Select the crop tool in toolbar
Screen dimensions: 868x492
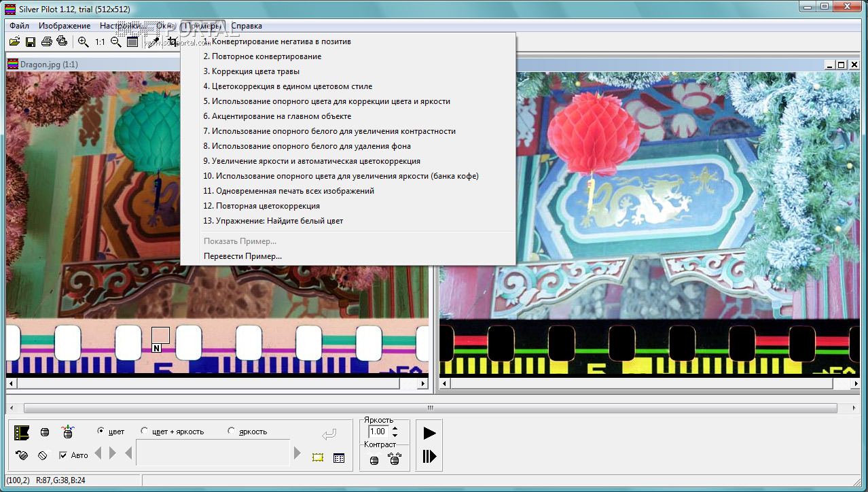click(172, 42)
